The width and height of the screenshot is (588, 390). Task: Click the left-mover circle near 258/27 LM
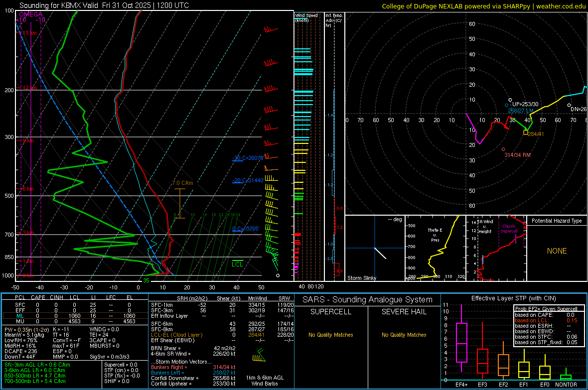coord(507,106)
